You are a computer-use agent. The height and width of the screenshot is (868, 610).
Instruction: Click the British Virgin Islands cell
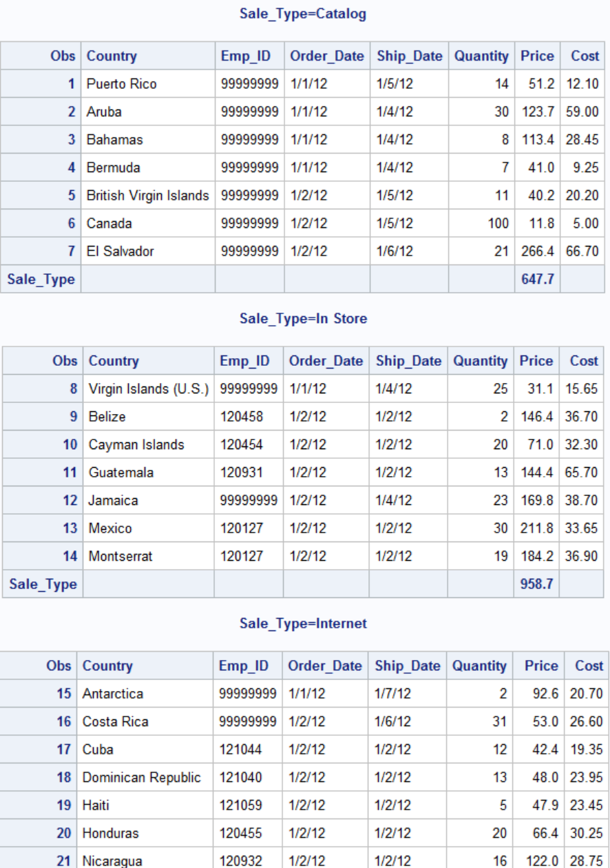click(147, 196)
